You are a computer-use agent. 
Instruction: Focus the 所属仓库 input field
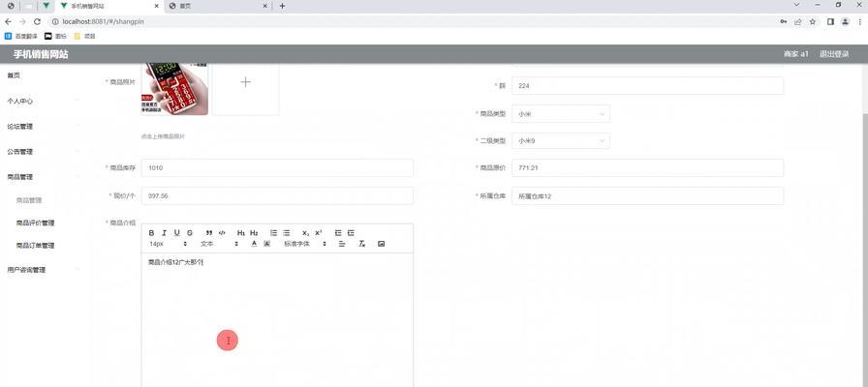[648, 195]
